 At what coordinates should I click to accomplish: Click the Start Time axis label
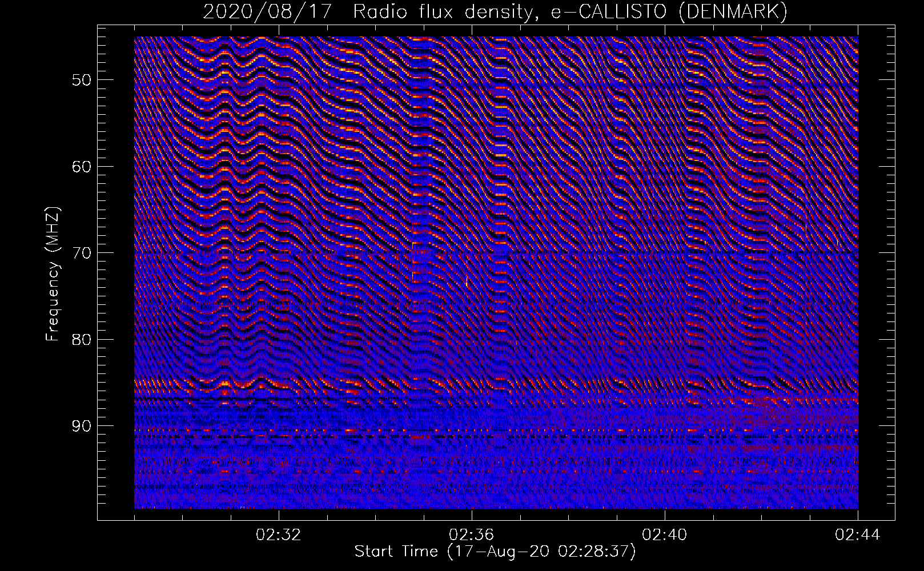point(495,552)
